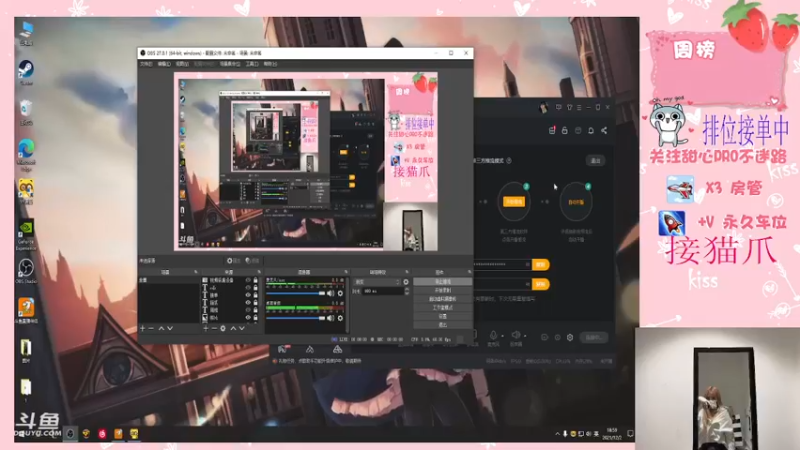
Task: Click the microphone icon in Douyu bottom bar
Action: pyautogui.click(x=493, y=335)
